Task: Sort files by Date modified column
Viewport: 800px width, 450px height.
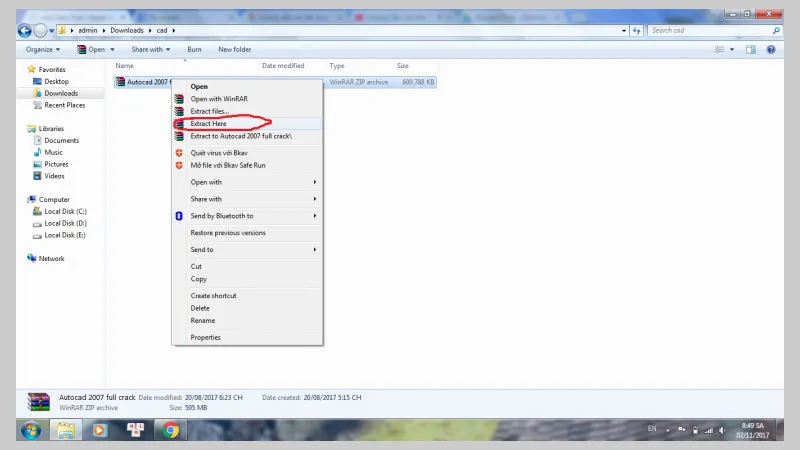Action: pyautogui.click(x=283, y=65)
